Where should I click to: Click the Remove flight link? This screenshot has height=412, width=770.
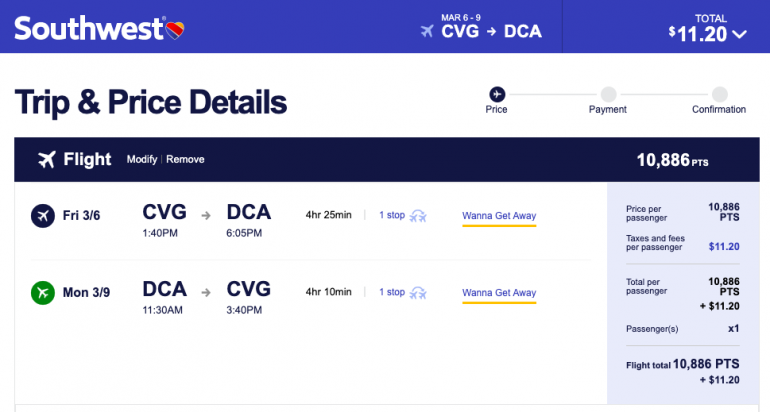pyautogui.click(x=185, y=160)
